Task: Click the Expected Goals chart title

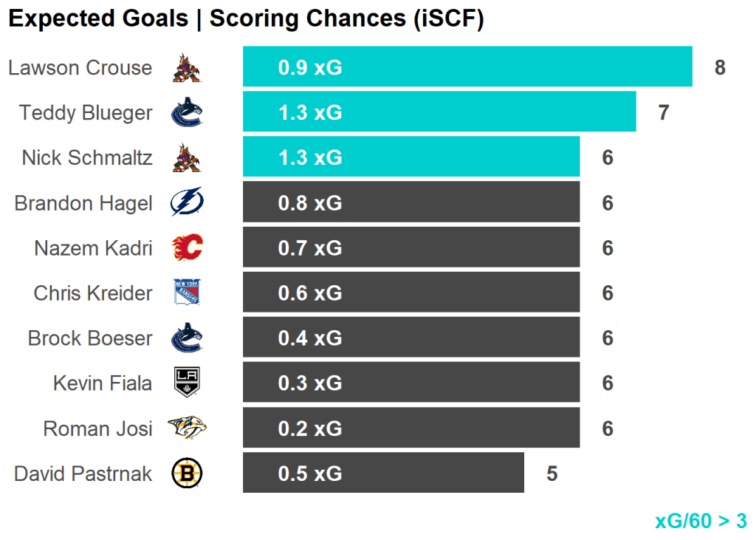Action: (246, 19)
